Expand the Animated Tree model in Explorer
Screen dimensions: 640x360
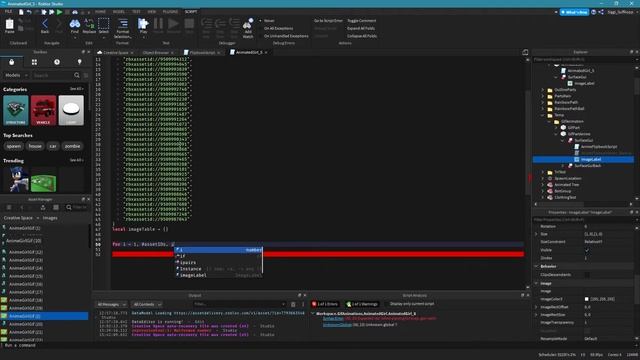(543, 185)
